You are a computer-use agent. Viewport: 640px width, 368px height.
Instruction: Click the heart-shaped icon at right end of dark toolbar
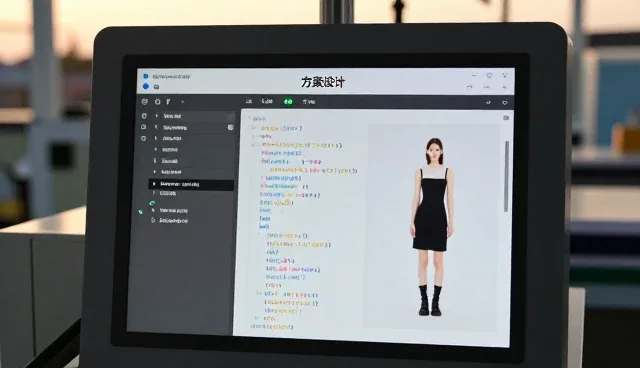point(505,102)
